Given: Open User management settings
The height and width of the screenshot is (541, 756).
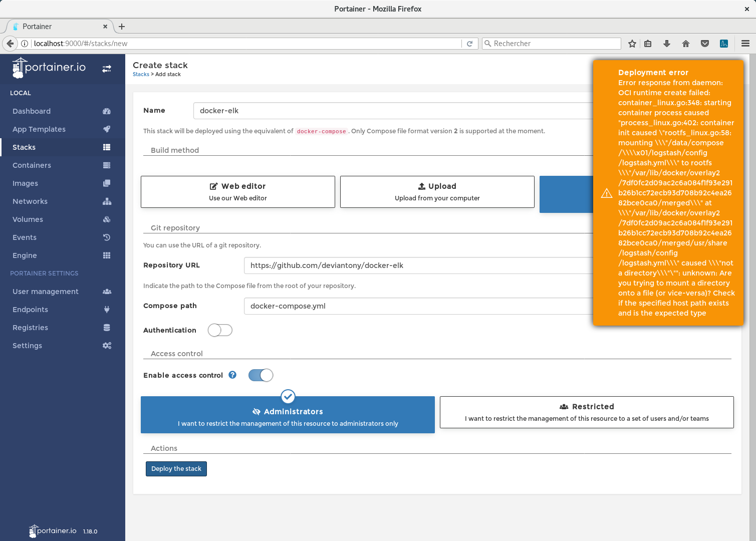Looking at the screenshot, I should coord(45,291).
